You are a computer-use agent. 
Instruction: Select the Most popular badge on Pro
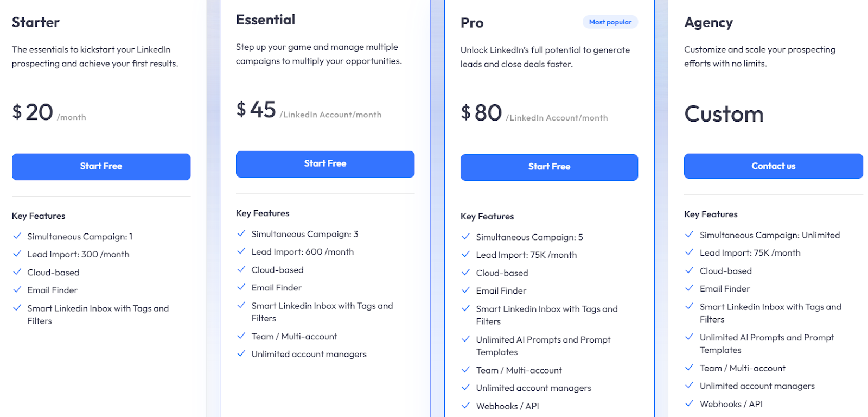(x=610, y=22)
